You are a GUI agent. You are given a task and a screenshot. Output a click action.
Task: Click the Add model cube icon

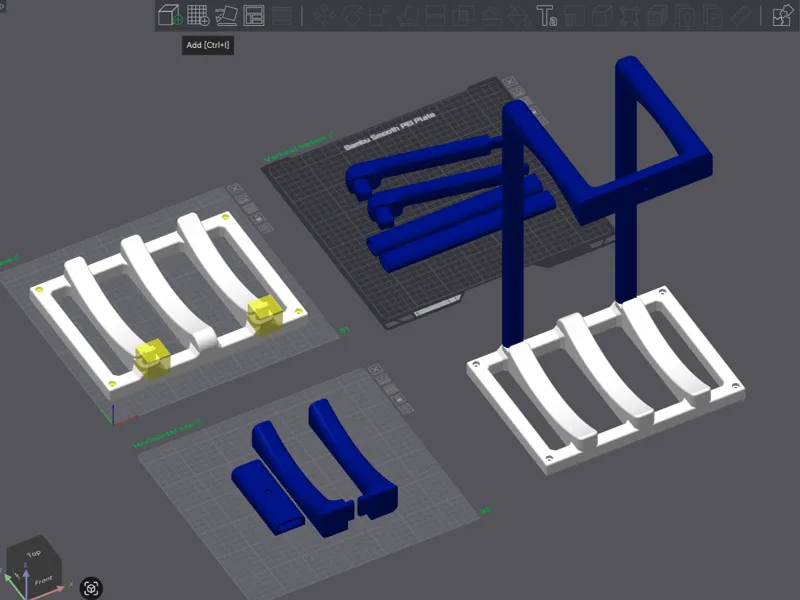[170, 15]
